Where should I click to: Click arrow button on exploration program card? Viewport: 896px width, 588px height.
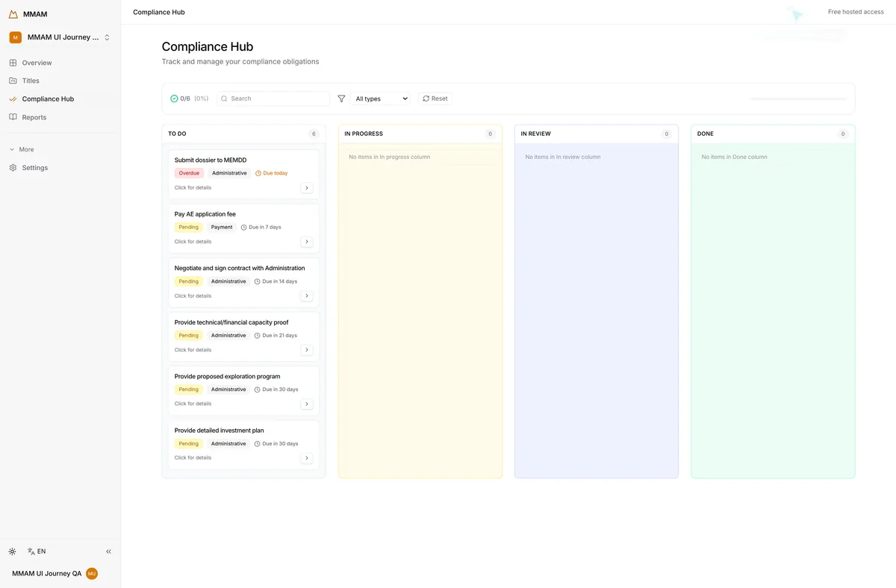click(x=307, y=404)
